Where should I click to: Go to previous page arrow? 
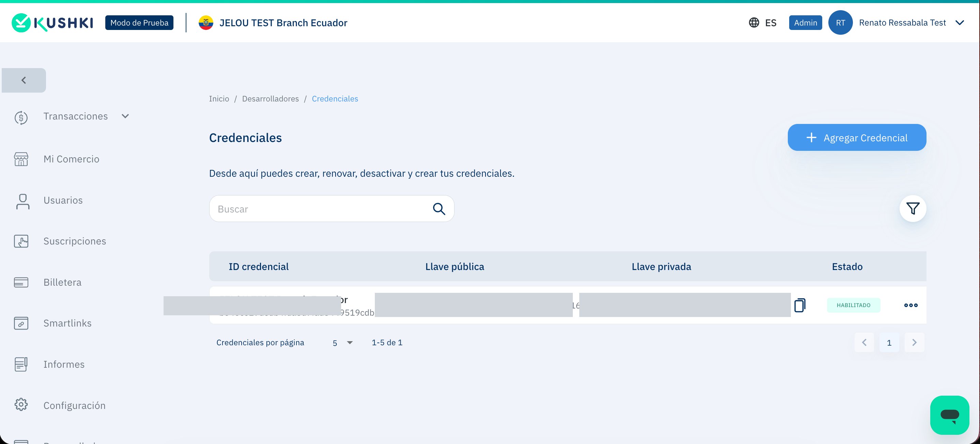point(864,343)
